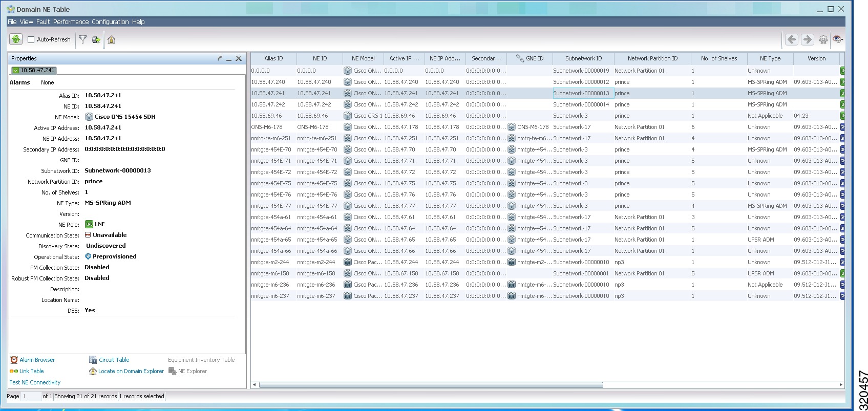Sort by the NE Model column header
The width and height of the screenshot is (868, 411).
pyautogui.click(x=363, y=58)
